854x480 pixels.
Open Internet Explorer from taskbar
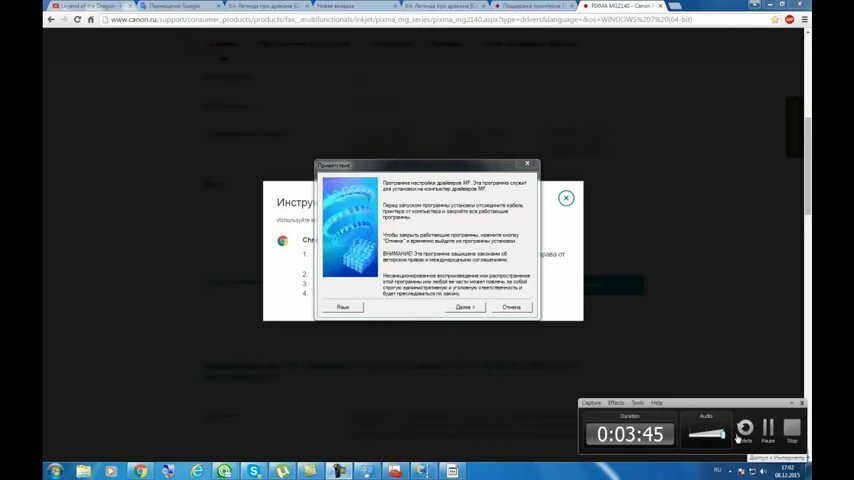click(197, 471)
